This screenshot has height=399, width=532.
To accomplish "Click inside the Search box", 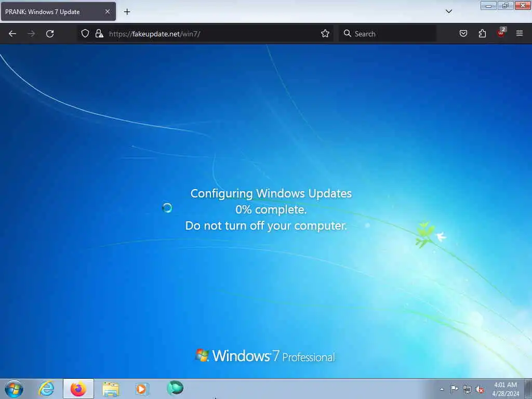I will (x=388, y=34).
